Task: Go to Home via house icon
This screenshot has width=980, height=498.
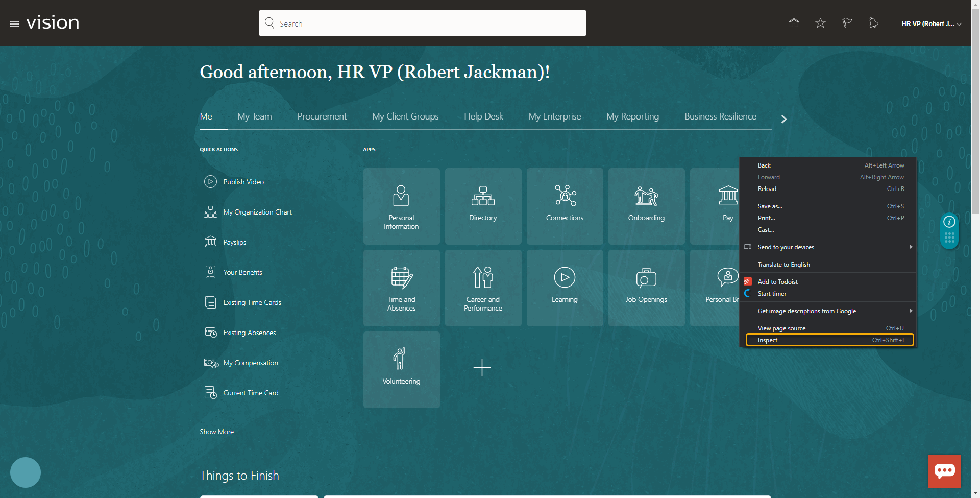Action: click(x=794, y=23)
